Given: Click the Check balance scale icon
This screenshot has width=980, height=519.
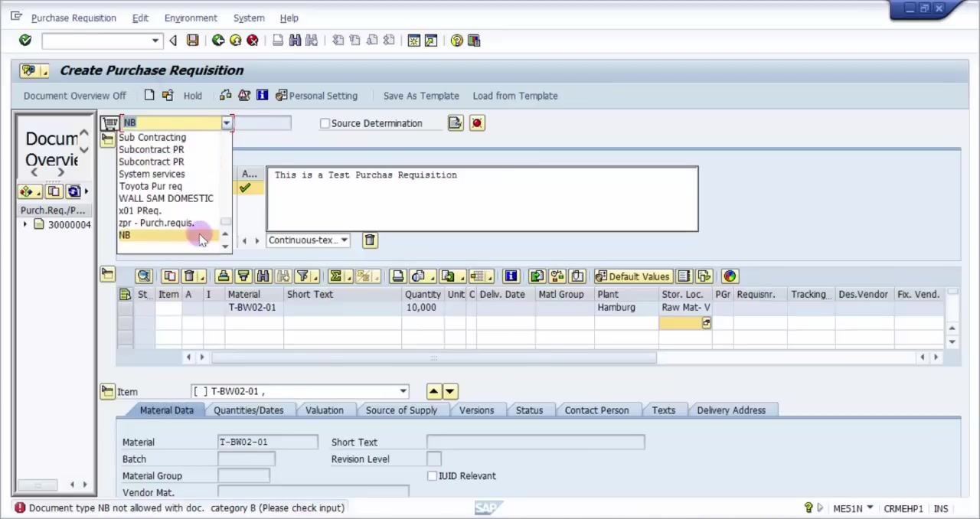Looking at the screenshot, I should tap(225, 96).
